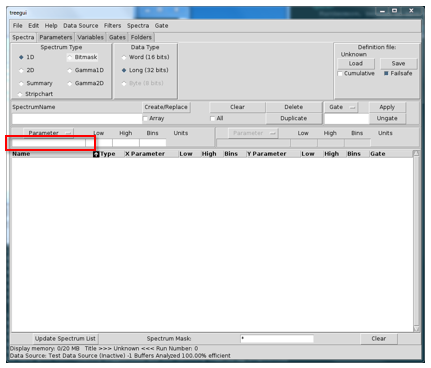Image resolution: width=431 pixels, height=368 pixels.
Task: Click the Gate column header
Action: [x=391, y=154]
